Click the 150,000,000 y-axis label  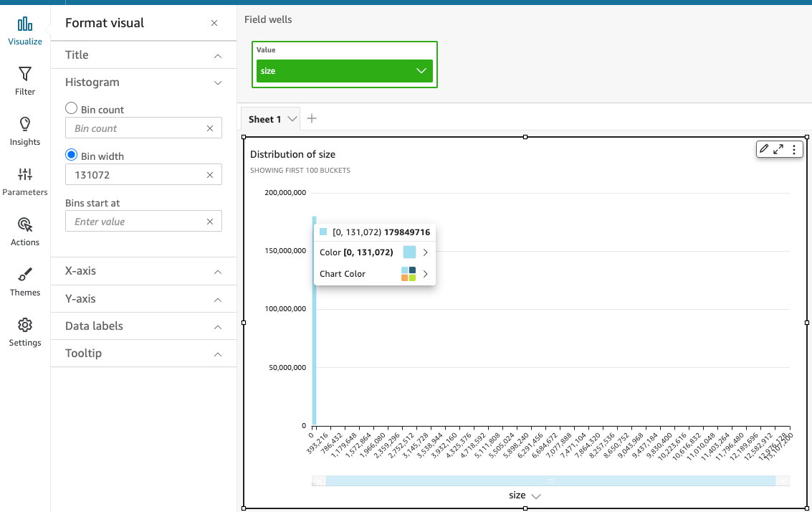pyautogui.click(x=285, y=251)
